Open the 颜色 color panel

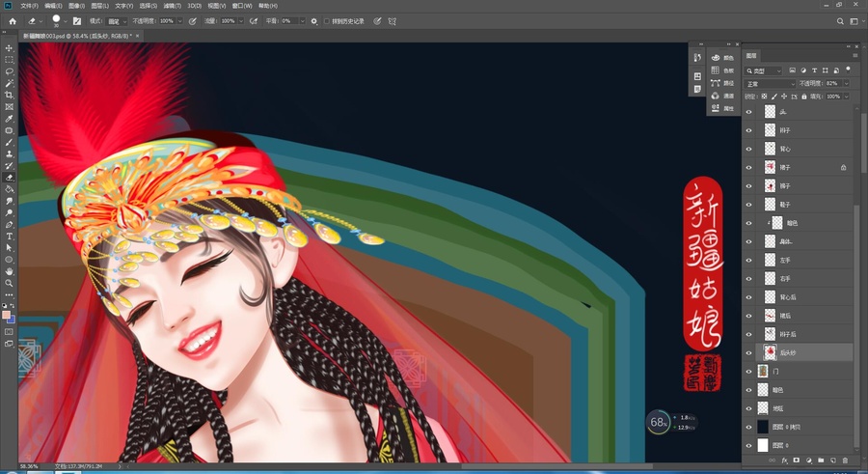click(723, 58)
